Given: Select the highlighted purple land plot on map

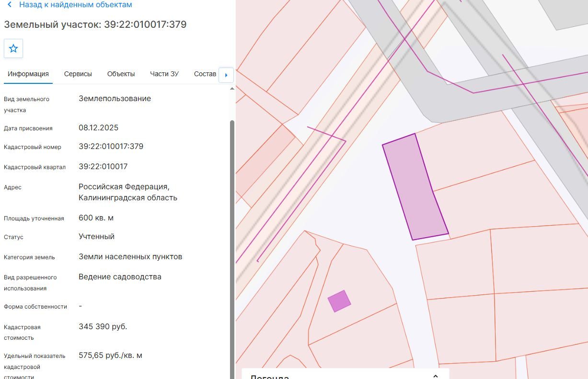Looking at the screenshot, I should coord(415,187).
